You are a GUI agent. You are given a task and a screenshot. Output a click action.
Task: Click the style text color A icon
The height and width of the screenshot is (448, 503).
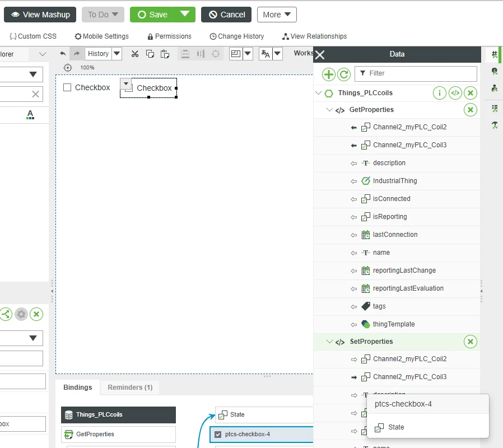pos(30,114)
